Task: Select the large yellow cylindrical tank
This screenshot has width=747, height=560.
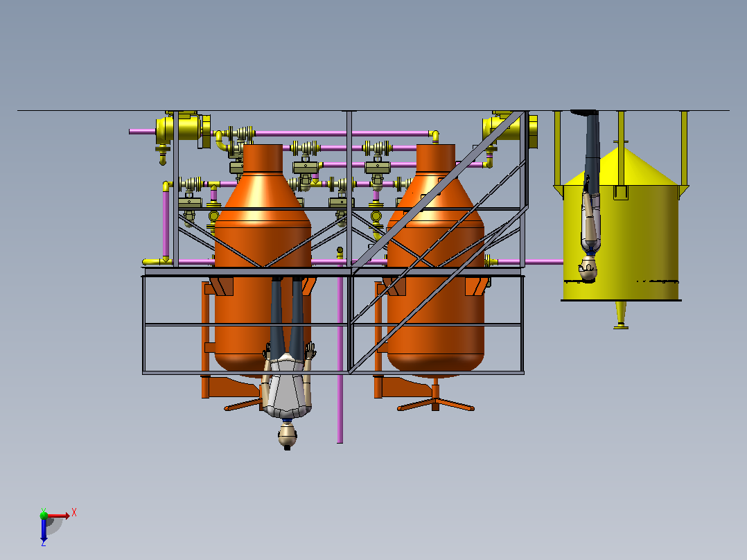Action: coord(621,224)
